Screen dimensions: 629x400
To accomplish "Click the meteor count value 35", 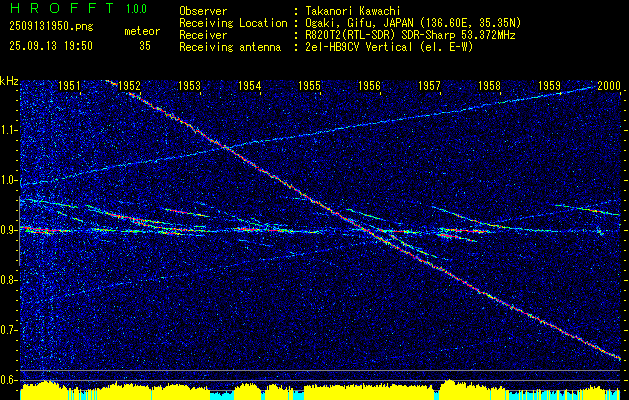I will tap(145, 46).
